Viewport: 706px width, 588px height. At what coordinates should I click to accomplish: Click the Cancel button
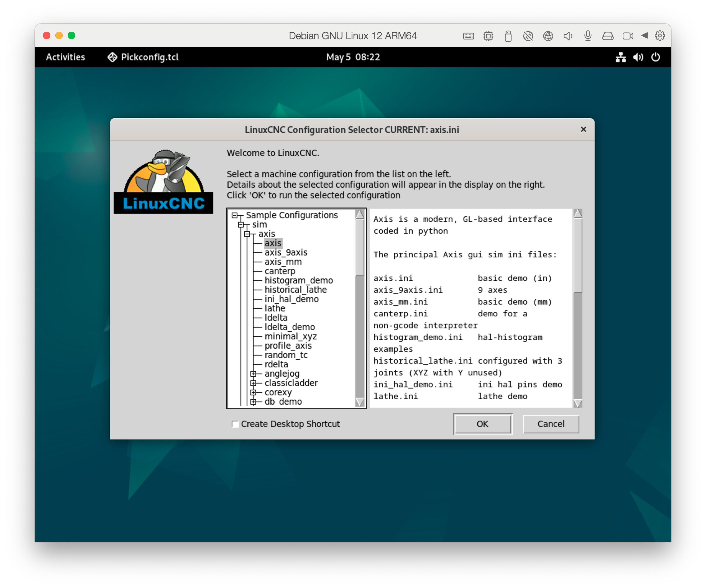point(551,424)
